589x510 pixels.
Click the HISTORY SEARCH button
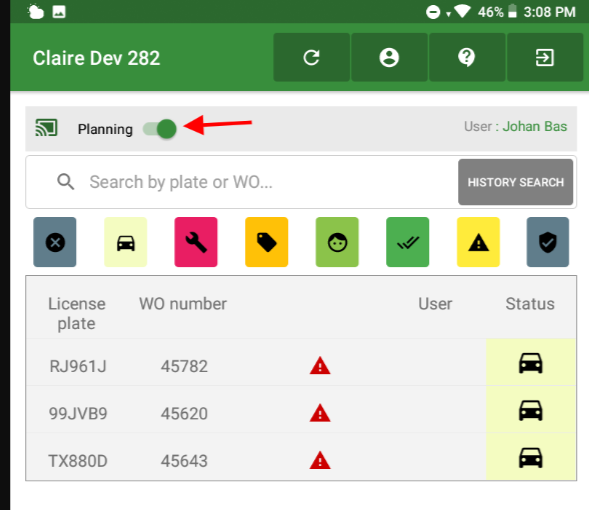pyautogui.click(x=515, y=182)
